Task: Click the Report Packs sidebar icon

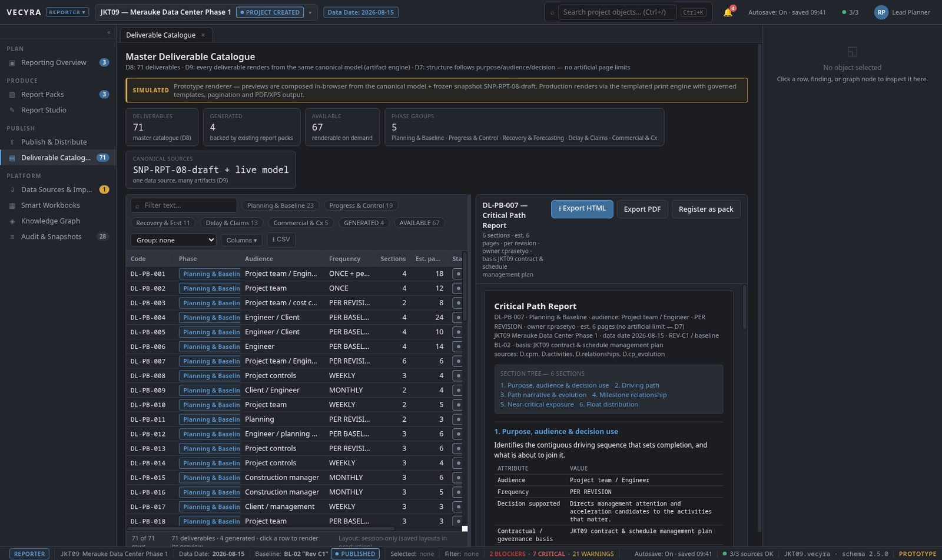Action: coord(12,95)
